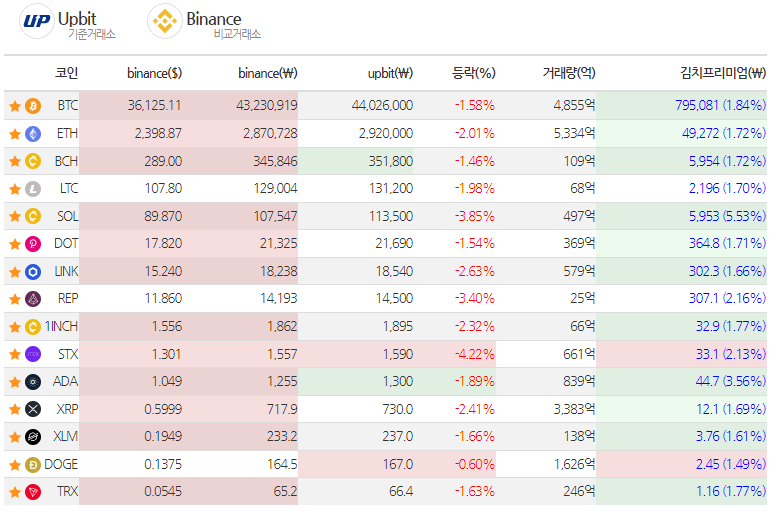
Task: Click the SOL coin icon
Action: coord(33,216)
